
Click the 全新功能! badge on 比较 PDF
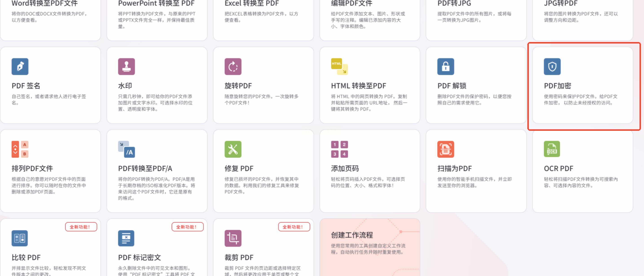point(81,227)
